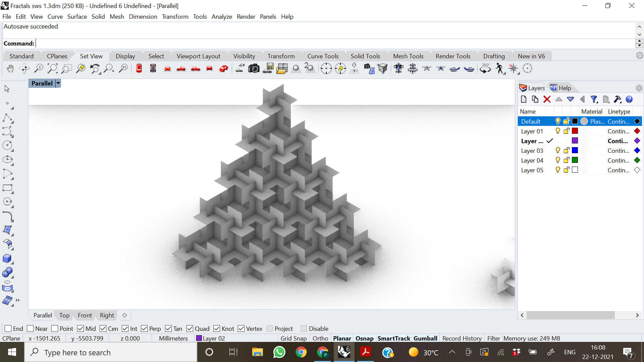The image size is (644, 362).
Task: Expand the toolbar flyout double arrow
Action: pos(17,300)
